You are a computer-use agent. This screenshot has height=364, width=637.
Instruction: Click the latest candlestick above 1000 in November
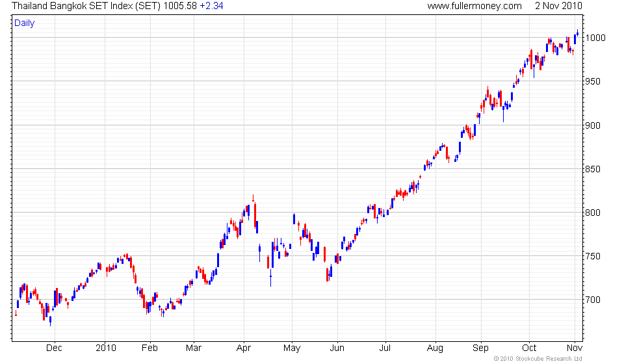point(578,33)
